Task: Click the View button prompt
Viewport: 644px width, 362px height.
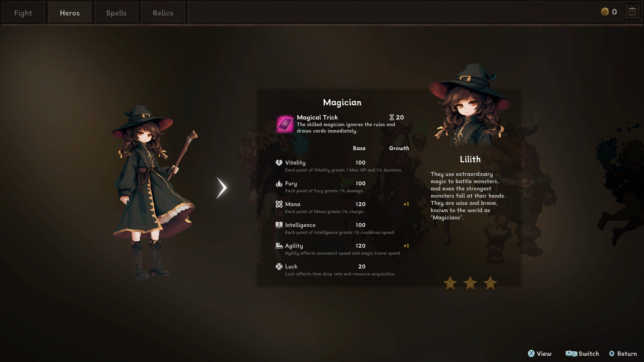Action: point(540,354)
